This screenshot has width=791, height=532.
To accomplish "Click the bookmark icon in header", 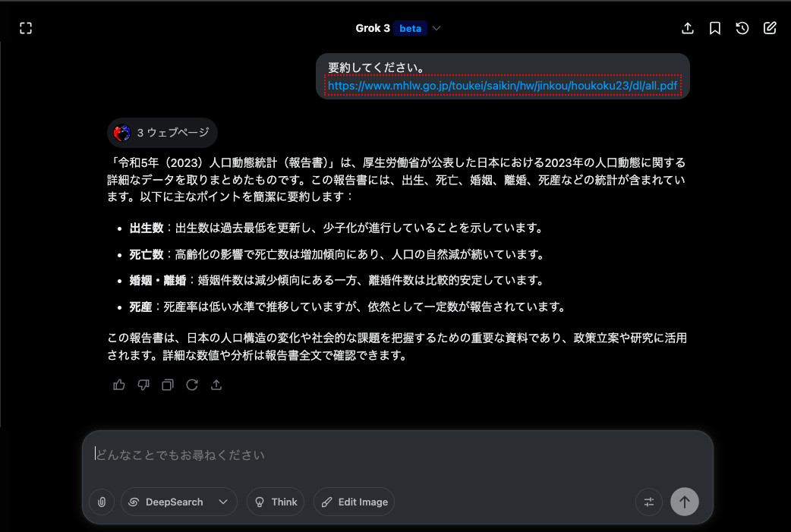I will (x=715, y=28).
